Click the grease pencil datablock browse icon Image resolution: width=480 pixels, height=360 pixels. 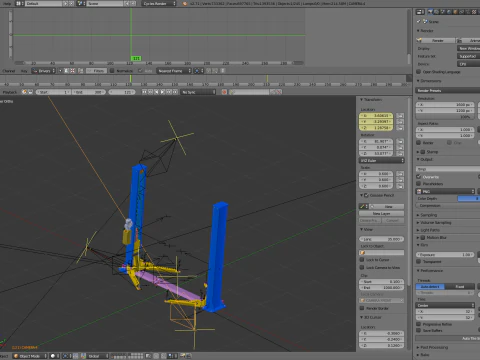pos(363,207)
